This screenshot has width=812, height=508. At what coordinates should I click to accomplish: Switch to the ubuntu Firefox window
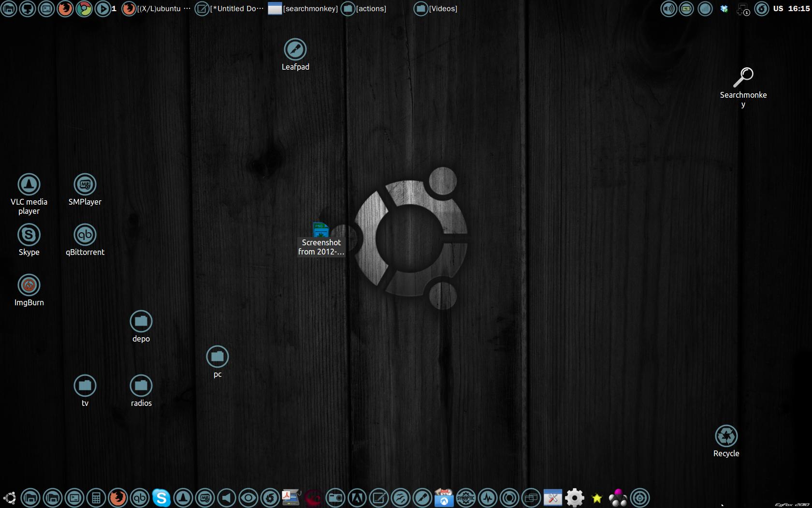pos(156,9)
